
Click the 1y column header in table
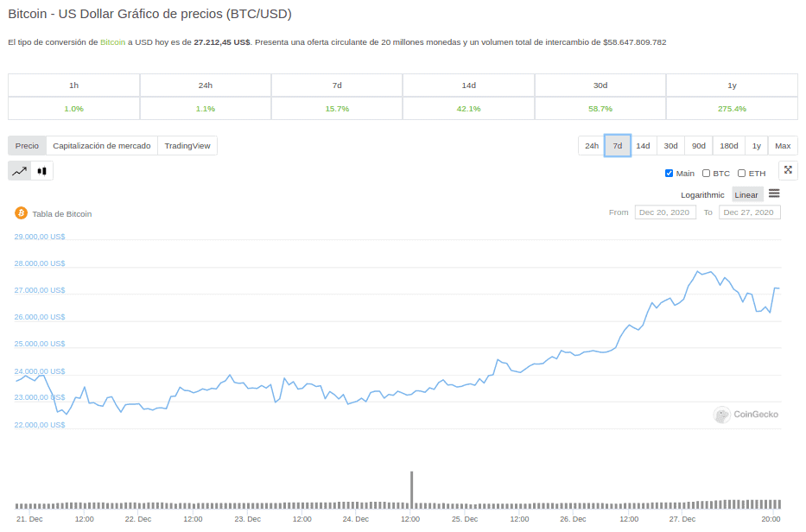(x=732, y=85)
